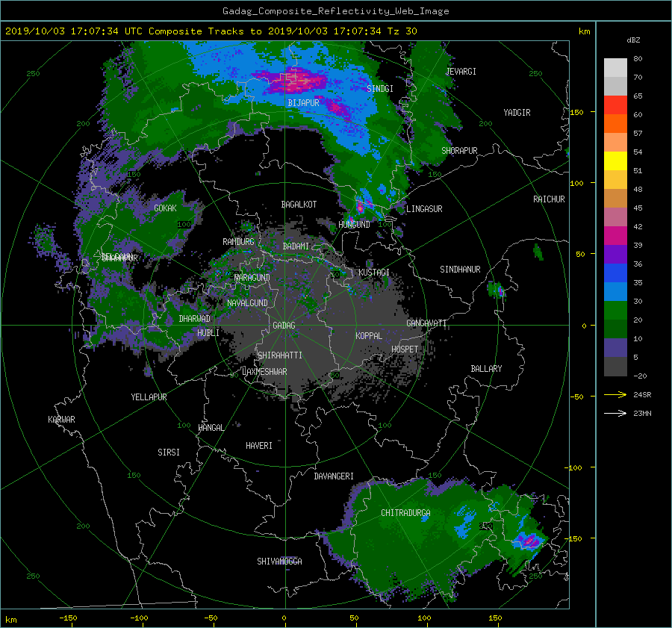This screenshot has height=628, width=672.
Task: Click the CHITRADURGA city label
Action: 405,512
